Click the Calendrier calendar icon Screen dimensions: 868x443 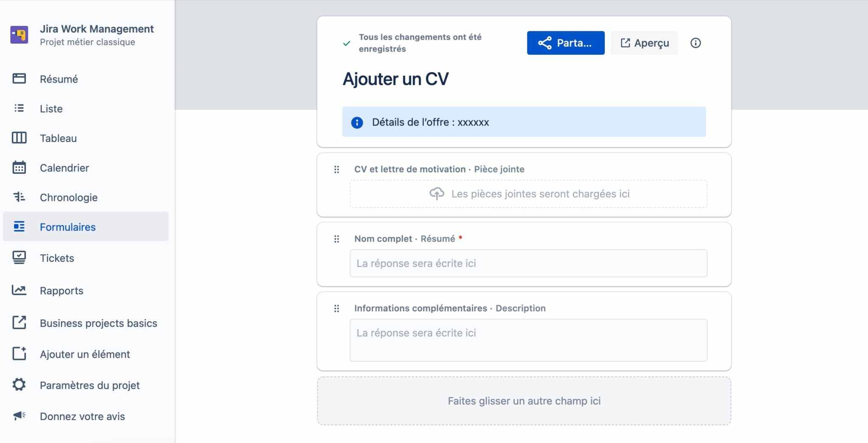[x=19, y=167]
